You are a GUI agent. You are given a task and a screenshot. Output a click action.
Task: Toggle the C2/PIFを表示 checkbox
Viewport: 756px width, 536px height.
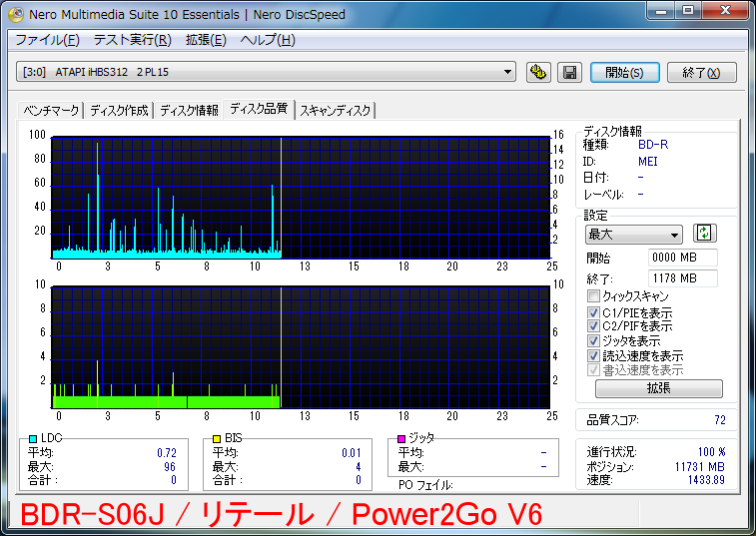[x=593, y=326]
